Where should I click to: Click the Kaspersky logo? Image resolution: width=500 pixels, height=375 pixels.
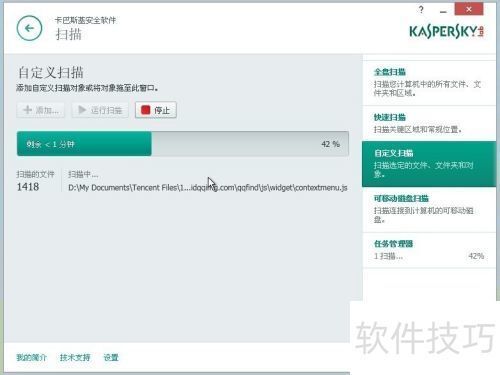coord(447,32)
